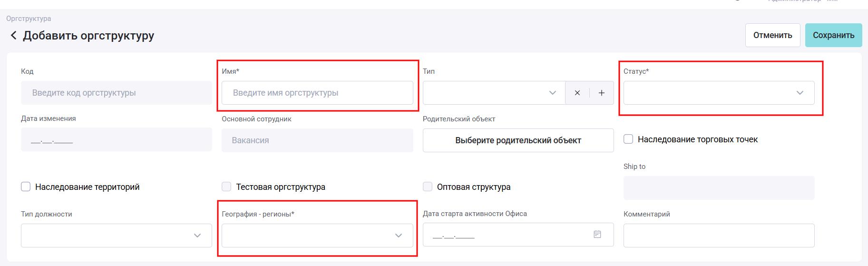The image size is (868, 266).
Task: Toggle Наследование территорий checkbox
Action: point(26,187)
